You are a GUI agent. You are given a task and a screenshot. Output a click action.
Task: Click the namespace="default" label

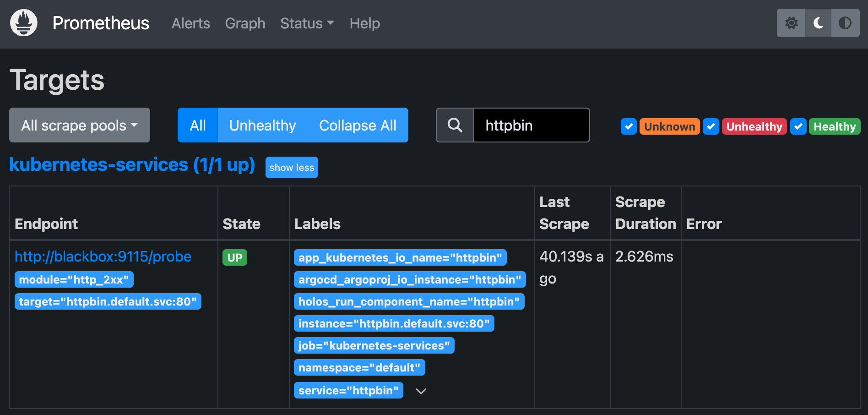coord(359,367)
